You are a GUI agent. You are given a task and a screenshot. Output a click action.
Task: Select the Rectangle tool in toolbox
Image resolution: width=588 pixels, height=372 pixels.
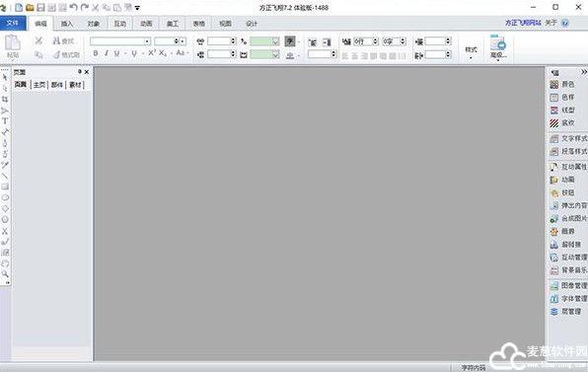tap(5, 186)
